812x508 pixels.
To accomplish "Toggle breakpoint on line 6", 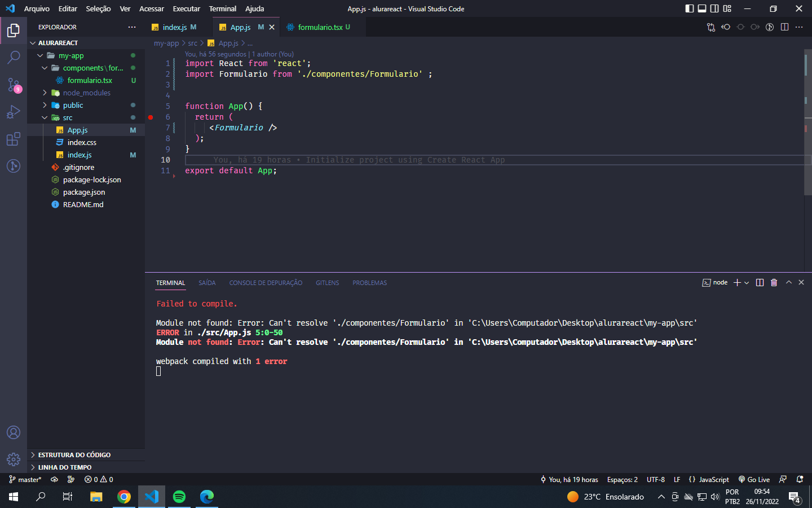I will 151,117.
